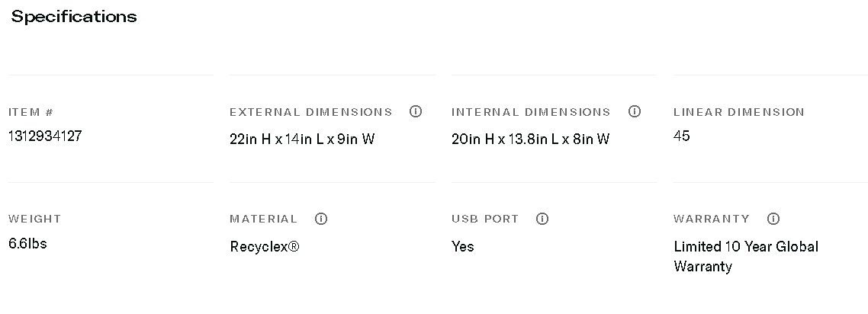The height and width of the screenshot is (314, 868).
Task: Select the 22in H x 14in L x 9in W value
Action: 302,139
